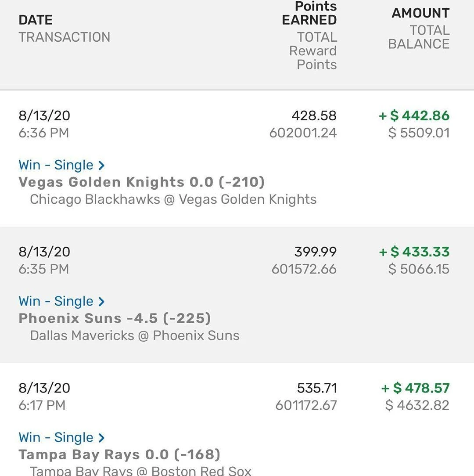
Task: Click the +$442.86 winning amount
Action: [414, 115]
